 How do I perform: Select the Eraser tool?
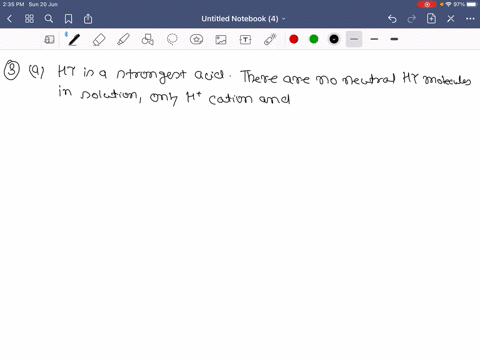pos(99,40)
